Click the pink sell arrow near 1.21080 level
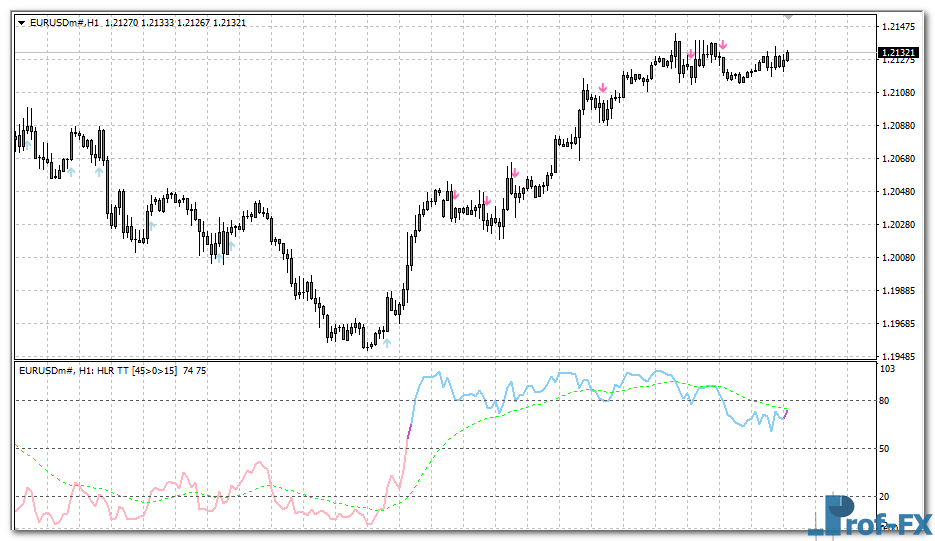This screenshot has height=541, width=935. coord(603,89)
